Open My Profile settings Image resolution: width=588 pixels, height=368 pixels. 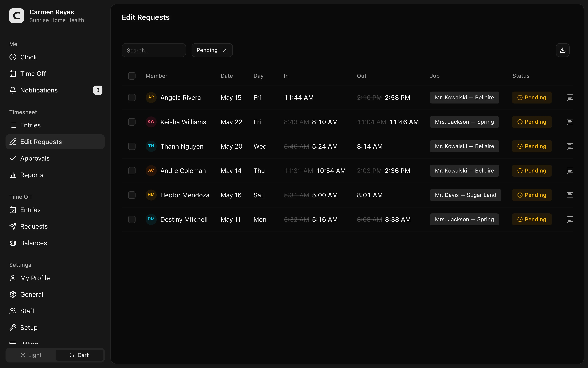(55, 278)
